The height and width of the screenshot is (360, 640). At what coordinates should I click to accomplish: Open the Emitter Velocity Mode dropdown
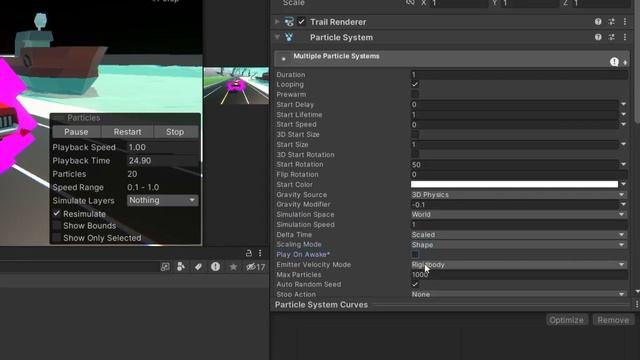518,264
